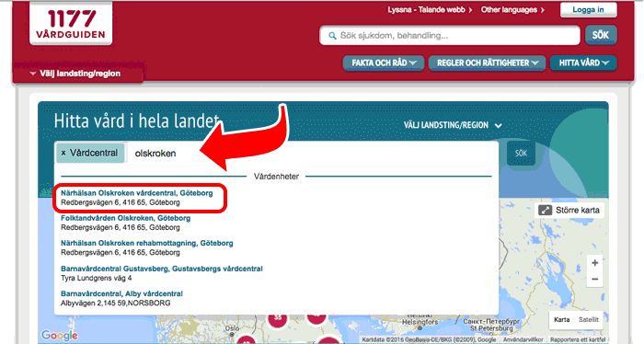Screen dimensions: 644x344
Task: Open Välj landsting/region dropdown in banner
Action: (x=453, y=125)
